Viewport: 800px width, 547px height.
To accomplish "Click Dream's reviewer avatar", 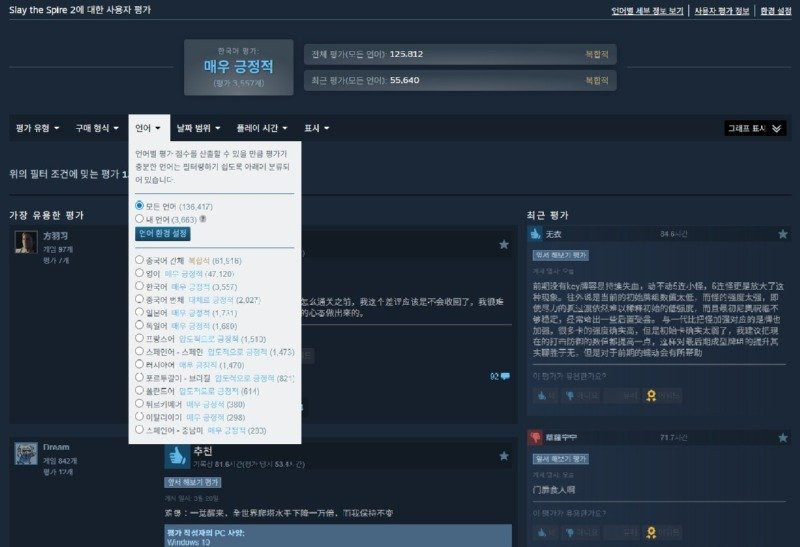I will pyautogui.click(x=26, y=453).
